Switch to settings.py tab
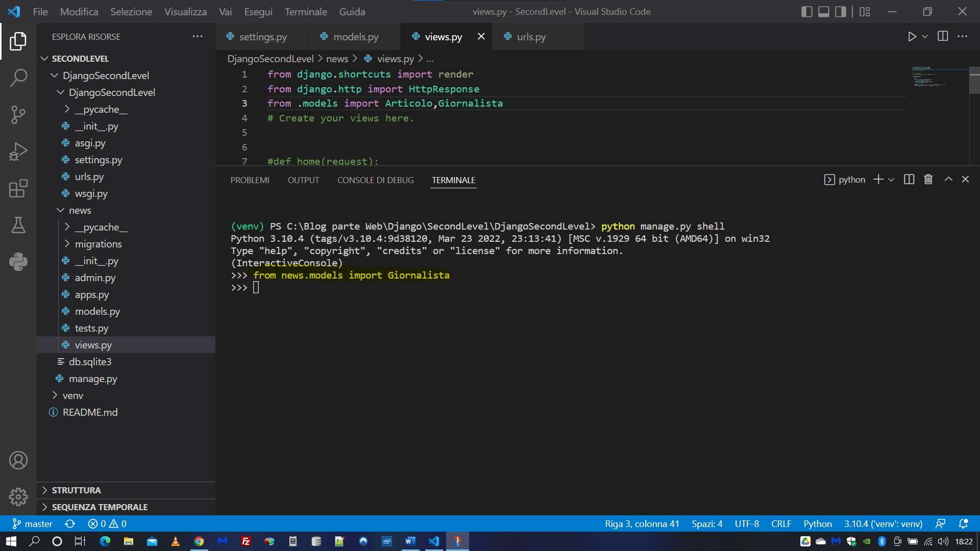Viewport: 980px width, 551px height. tap(263, 37)
